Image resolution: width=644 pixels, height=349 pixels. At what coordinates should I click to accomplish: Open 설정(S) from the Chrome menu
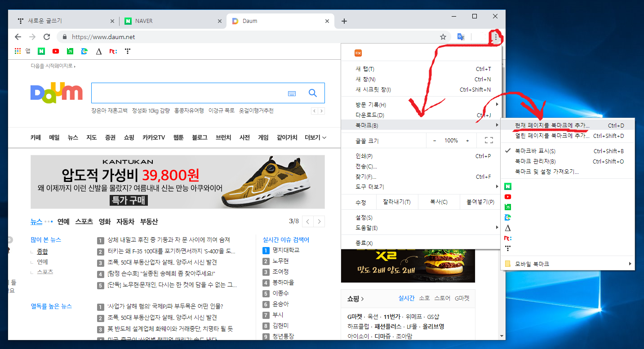click(x=421, y=217)
